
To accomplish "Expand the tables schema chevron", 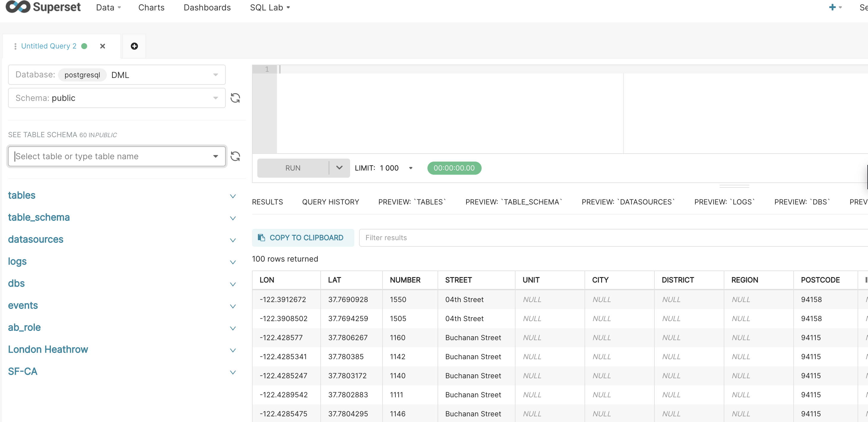I will (x=233, y=196).
